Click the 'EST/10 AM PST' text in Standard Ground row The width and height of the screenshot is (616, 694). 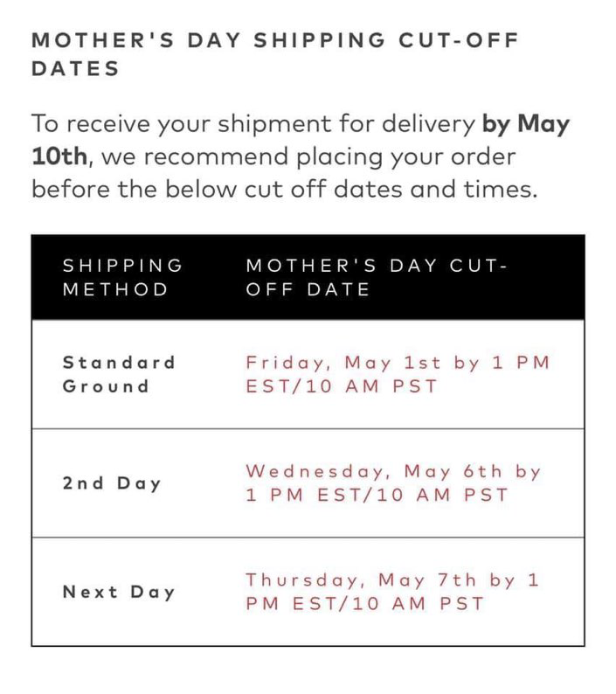click(x=341, y=386)
